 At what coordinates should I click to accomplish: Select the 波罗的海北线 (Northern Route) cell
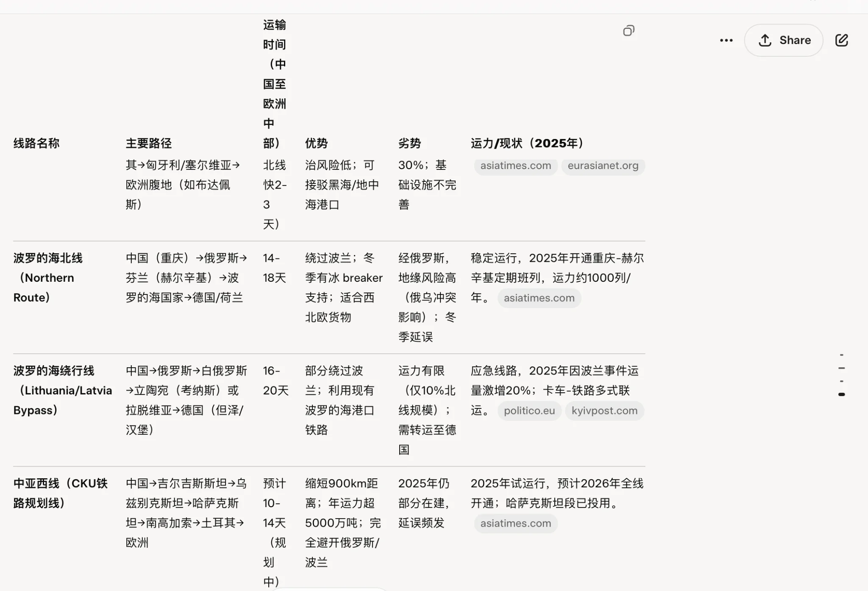(x=47, y=277)
